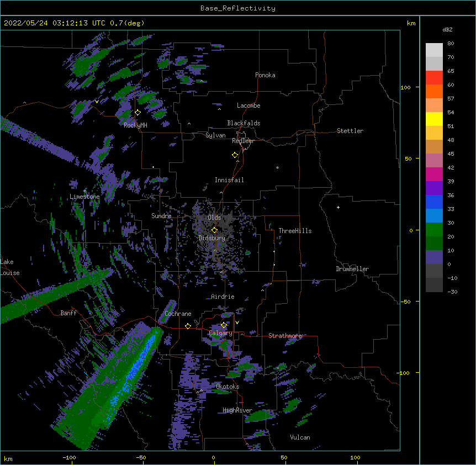
Task: Click the Blackfalds city label
Action: click(x=244, y=123)
